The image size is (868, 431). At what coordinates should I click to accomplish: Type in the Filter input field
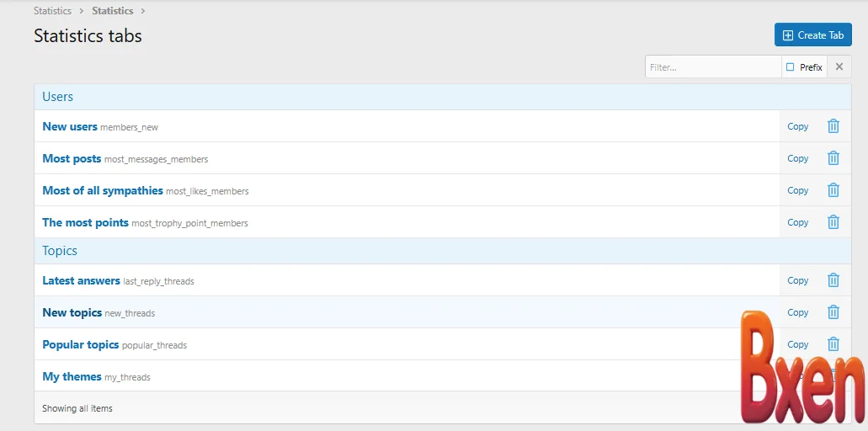pos(712,67)
